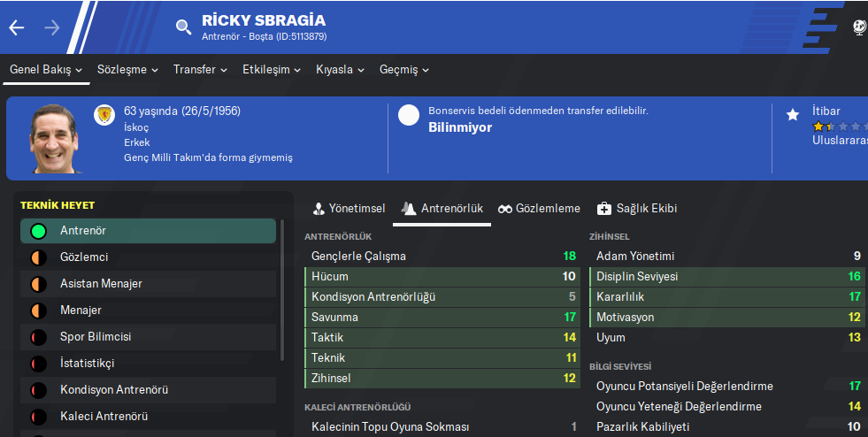Select the green Antrenör role indicator
This screenshot has height=437, width=868.
[38, 231]
